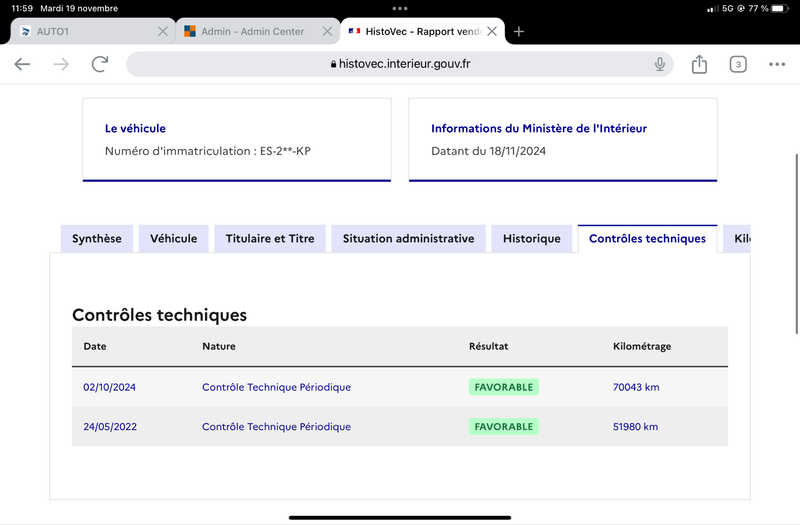This screenshot has width=800, height=525.
Task: Click the page vertical scrollbar
Action: tap(796, 244)
